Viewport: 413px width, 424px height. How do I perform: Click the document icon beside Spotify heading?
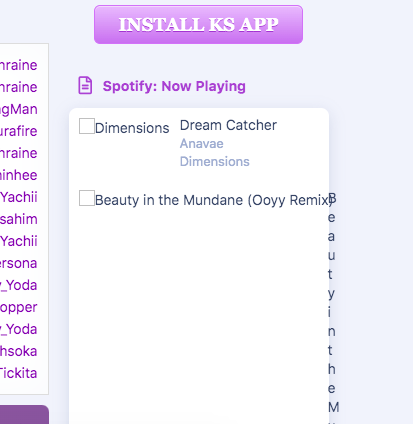[x=85, y=86]
